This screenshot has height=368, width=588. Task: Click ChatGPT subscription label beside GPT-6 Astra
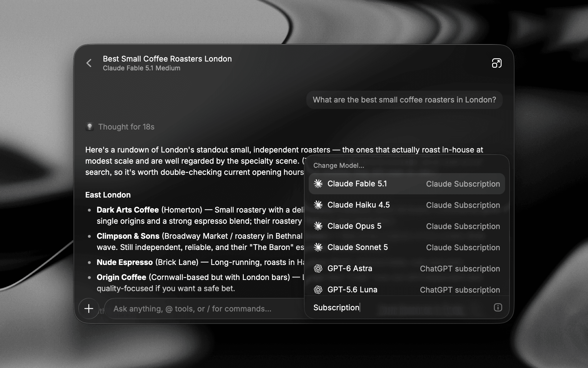(x=460, y=268)
